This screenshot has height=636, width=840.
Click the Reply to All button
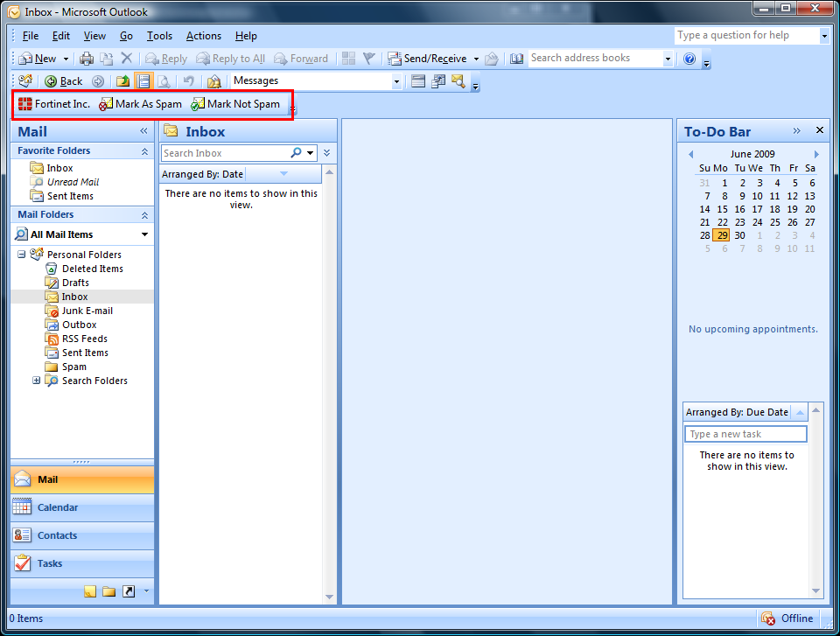230,59
